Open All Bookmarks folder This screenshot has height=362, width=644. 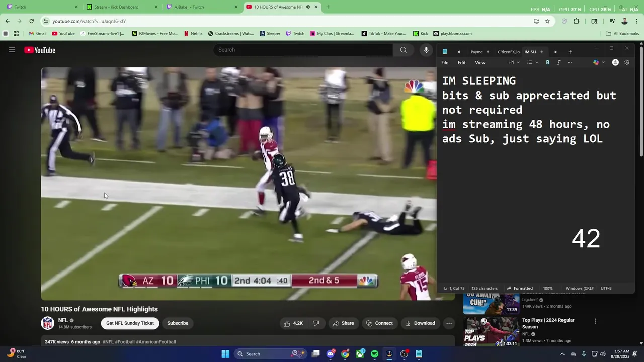(x=622, y=34)
